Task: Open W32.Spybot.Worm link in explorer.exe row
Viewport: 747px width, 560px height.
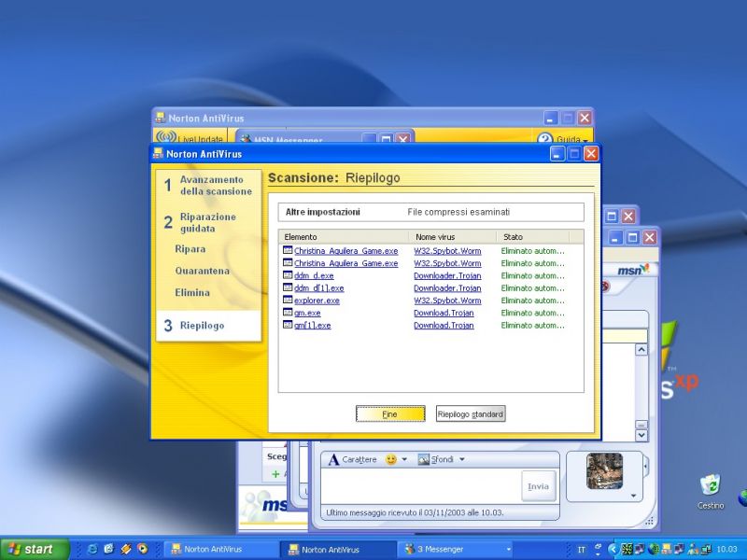Action: pyautogui.click(x=447, y=301)
